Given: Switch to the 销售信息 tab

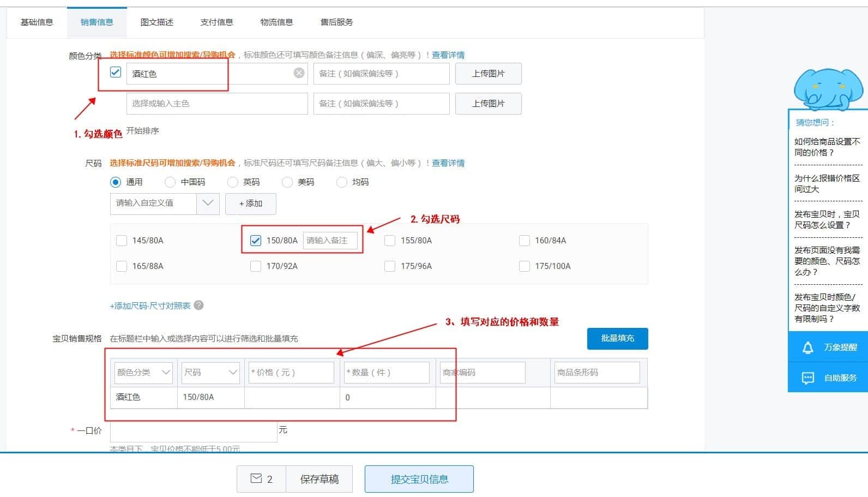Looking at the screenshot, I should point(97,22).
